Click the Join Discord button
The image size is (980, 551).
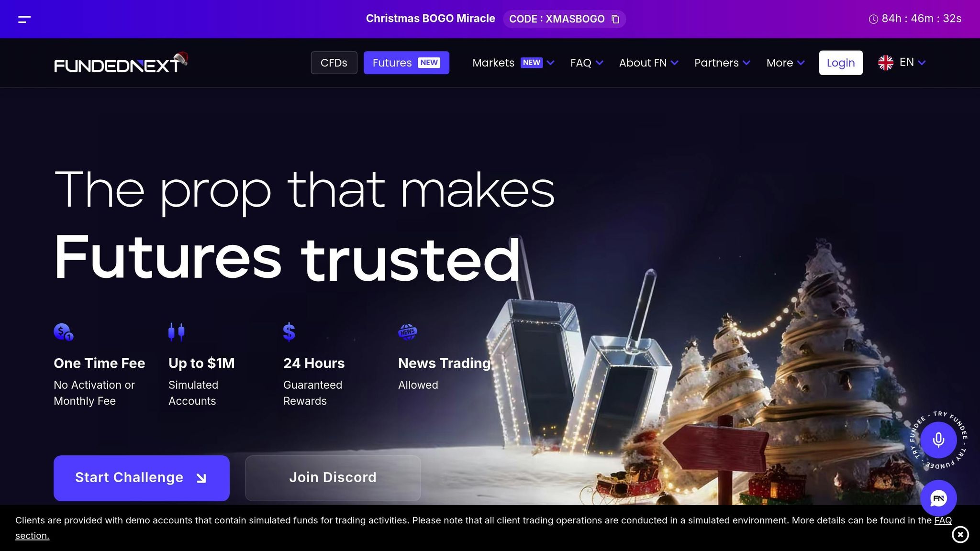pos(333,478)
